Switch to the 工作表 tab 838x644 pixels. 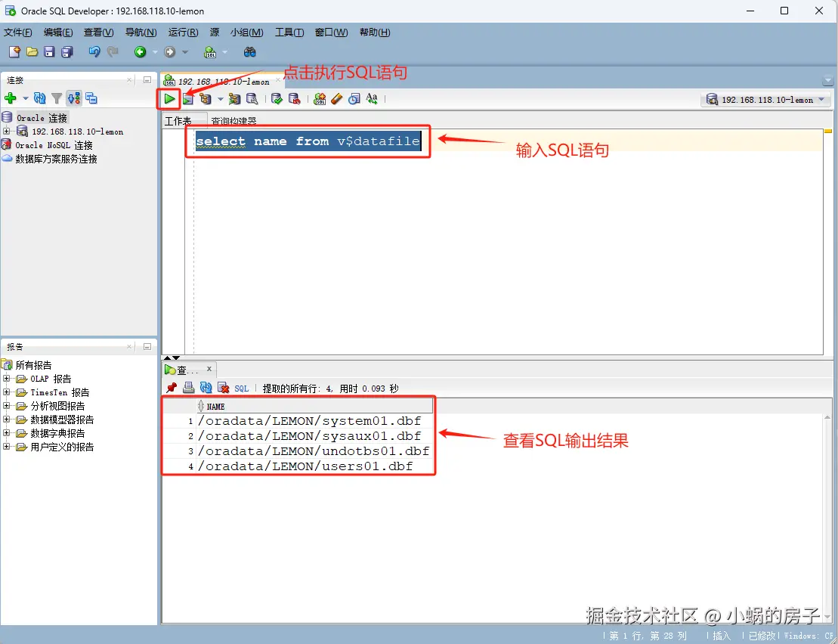point(178,121)
